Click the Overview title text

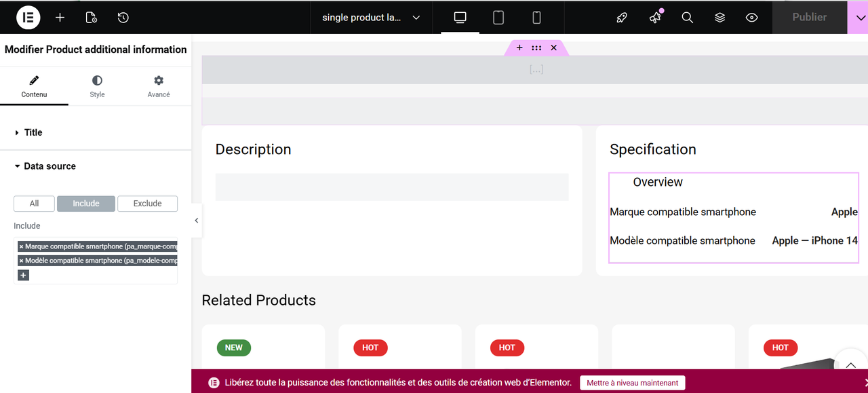coord(658,182)
